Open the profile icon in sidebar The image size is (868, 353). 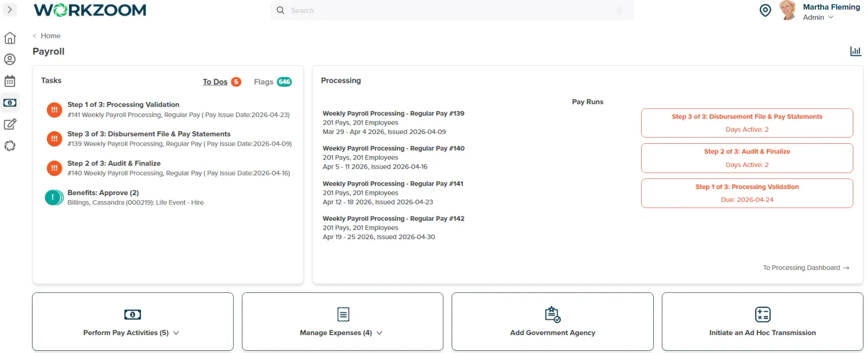click(x=10, y=59)
